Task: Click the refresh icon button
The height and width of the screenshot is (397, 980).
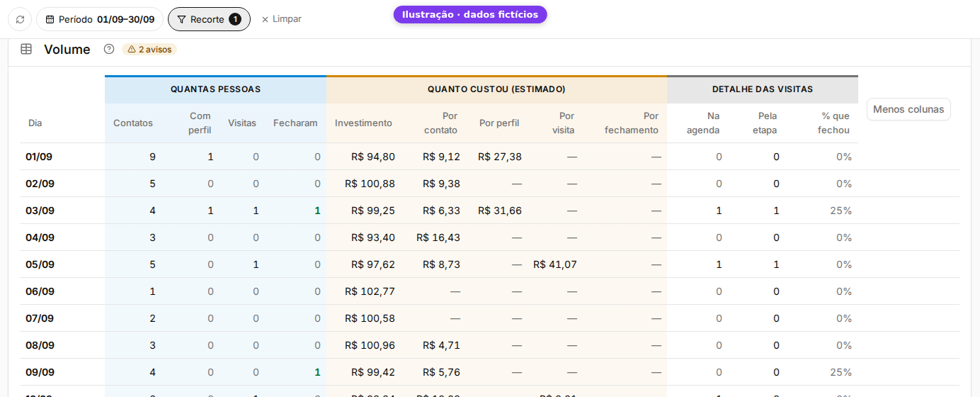Action: click(x=20, y=19)
